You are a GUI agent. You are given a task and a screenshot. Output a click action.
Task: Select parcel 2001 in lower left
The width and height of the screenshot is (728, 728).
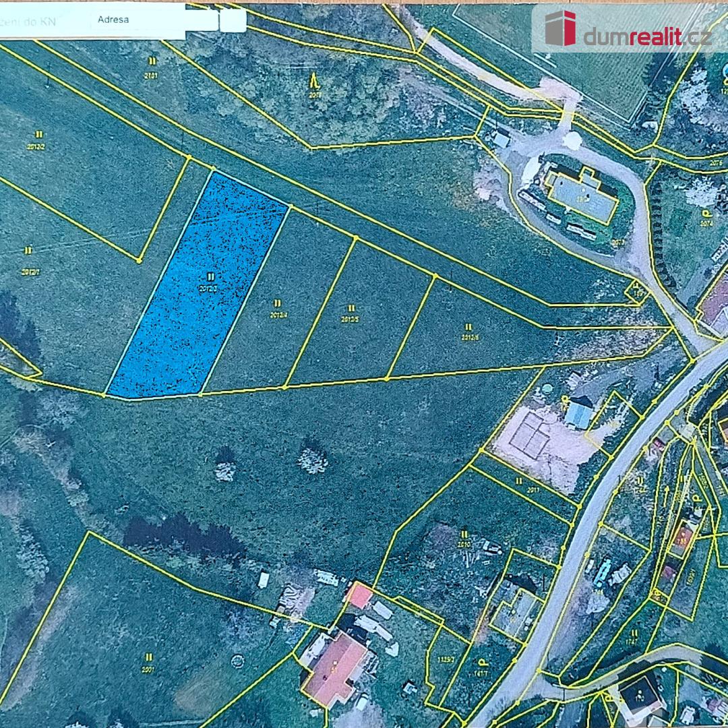point(148,663)
